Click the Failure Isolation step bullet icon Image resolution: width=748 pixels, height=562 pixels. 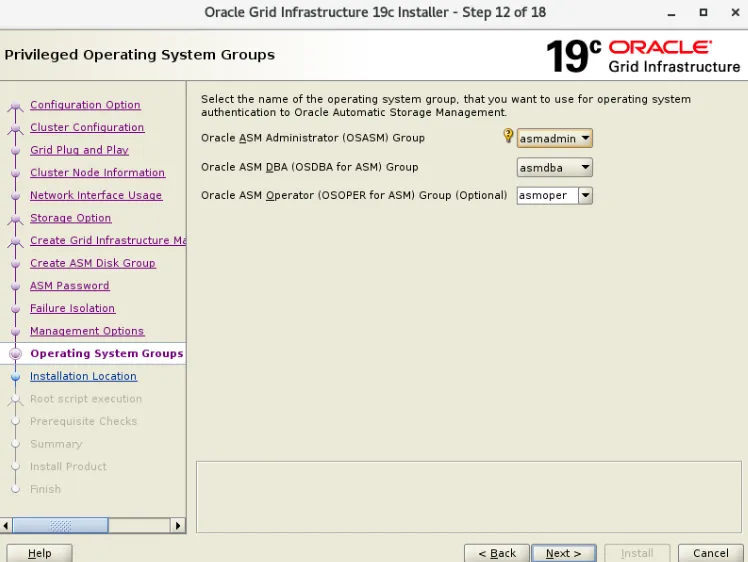coord(15,309)
